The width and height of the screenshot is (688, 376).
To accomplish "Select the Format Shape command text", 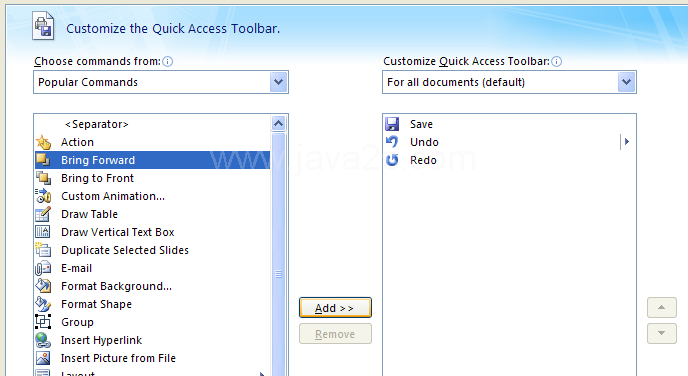I will (x=96, y=304).
